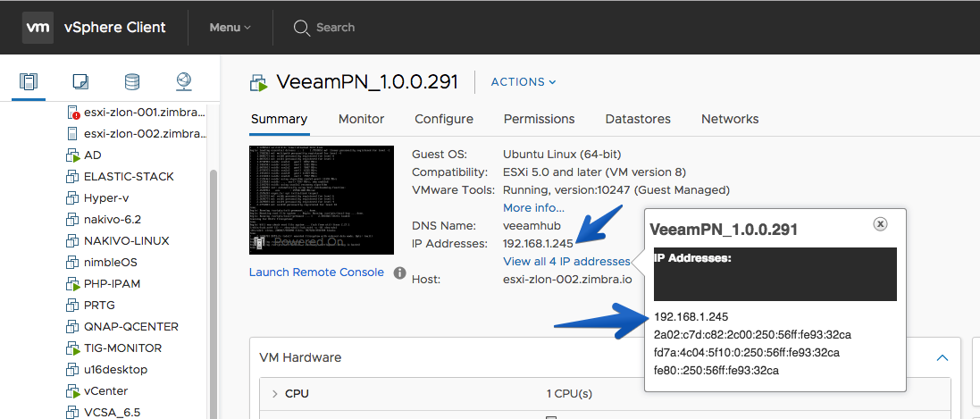Select VCSA_6.5 in inventory tree
Image resolution: width=980 pixels, height=419 pixels.
click(113, 412)
